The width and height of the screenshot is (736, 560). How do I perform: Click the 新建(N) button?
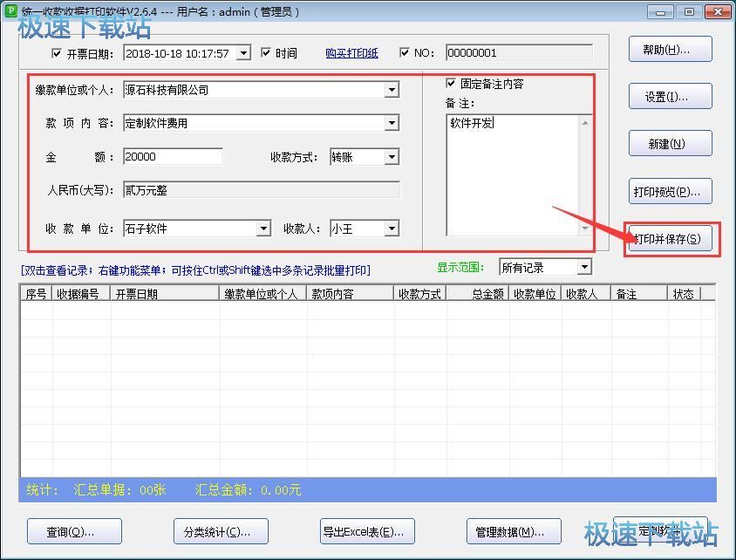point(671,143)
